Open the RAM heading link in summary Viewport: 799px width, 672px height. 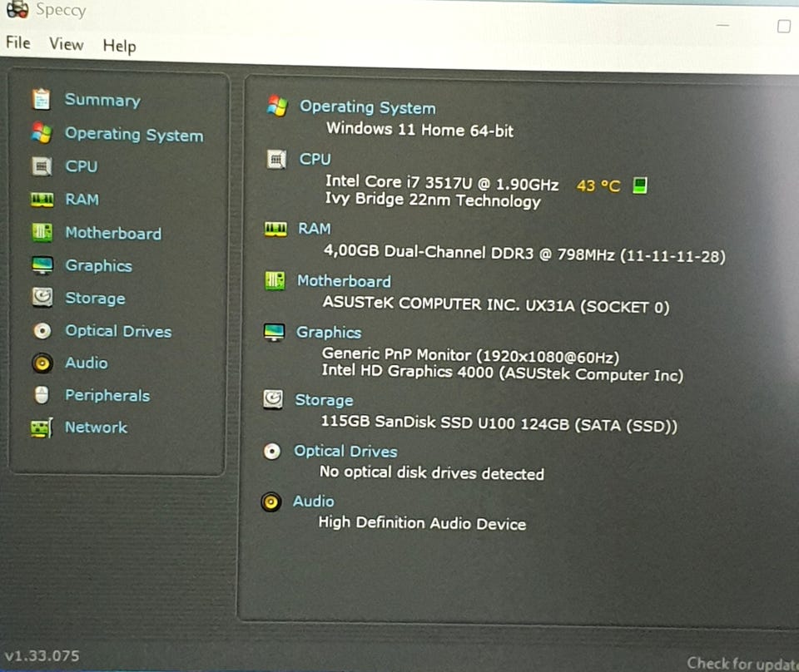coord(315,229)
